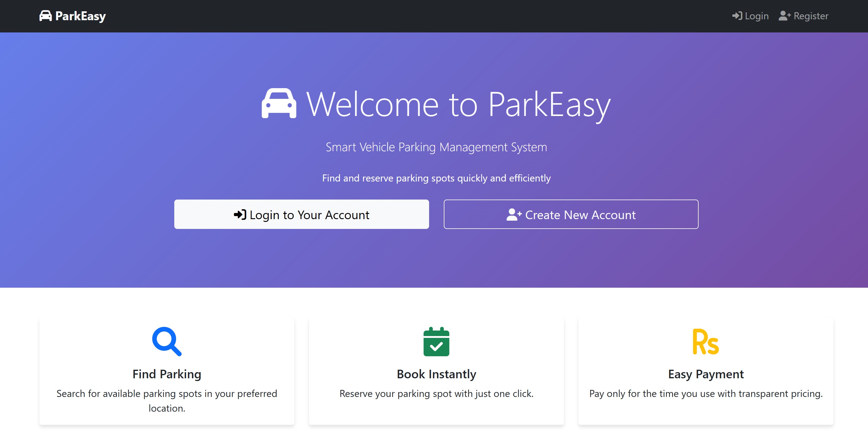
Task: Click the ParkEasy car logo icon in navbar
Action: (x=46, y=16)
